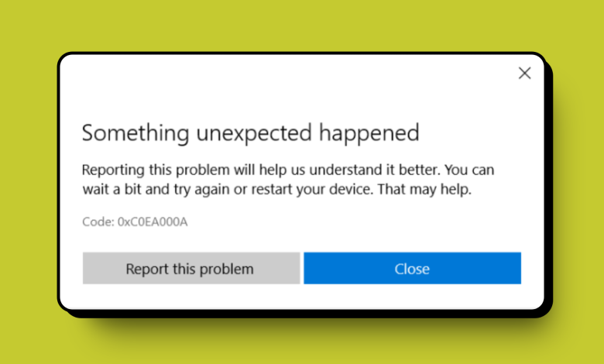Click the 'Something unexpected happened' heading

coord(250,132)
